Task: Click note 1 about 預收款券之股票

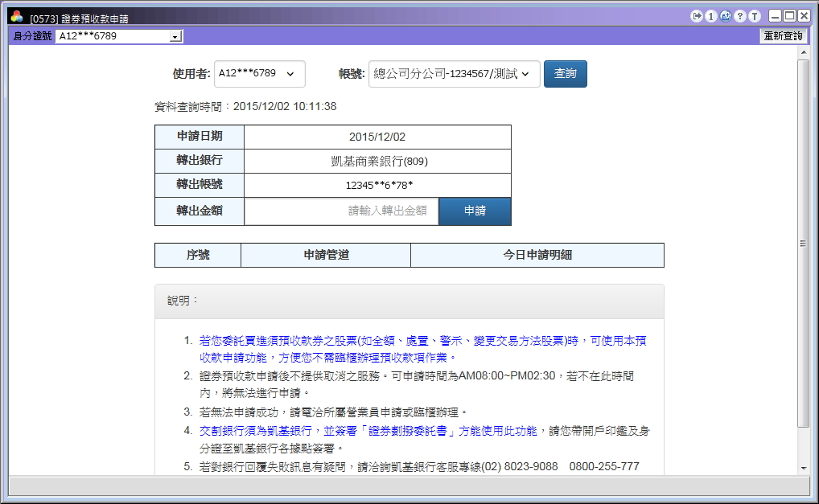Action: coord(422,350)
